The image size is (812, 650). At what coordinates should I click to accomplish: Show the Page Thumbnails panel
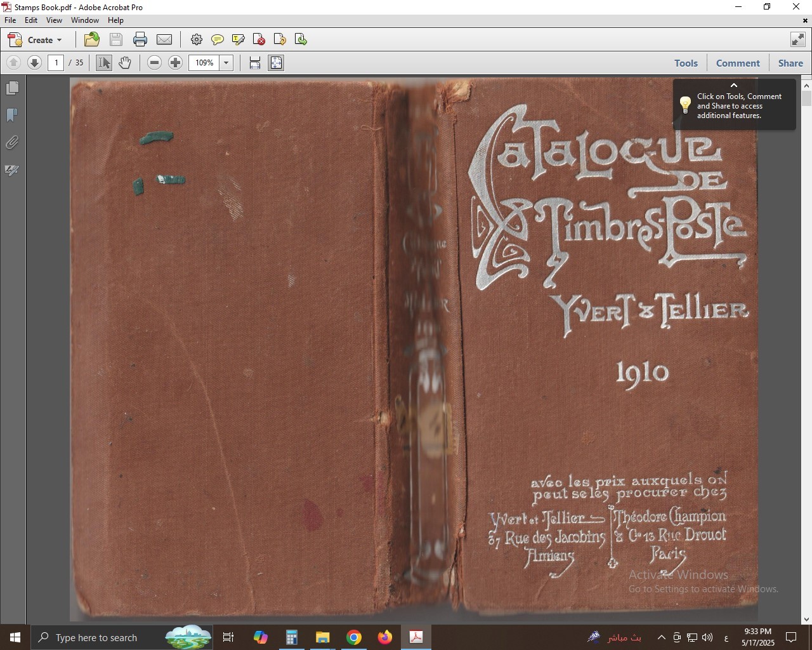12,88
